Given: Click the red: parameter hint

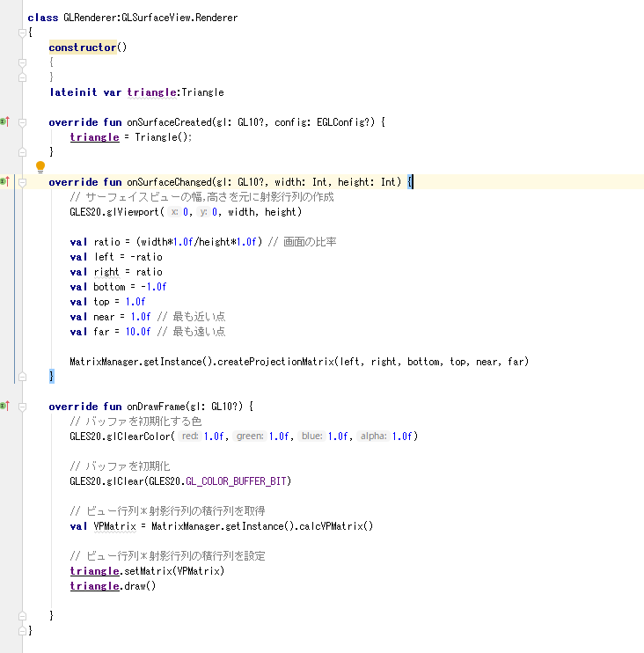Looking at the screenshot, I should [x=190, y=436].
